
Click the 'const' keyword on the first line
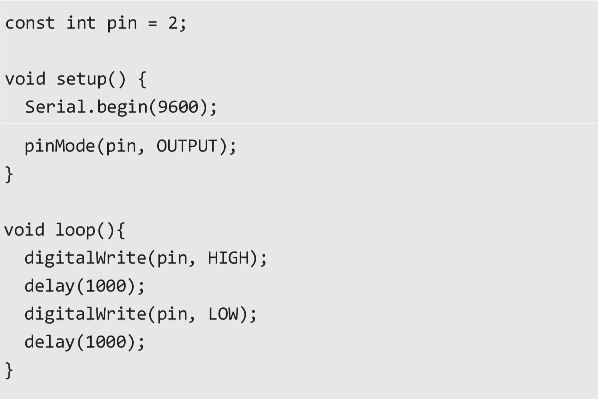(30, 23)
